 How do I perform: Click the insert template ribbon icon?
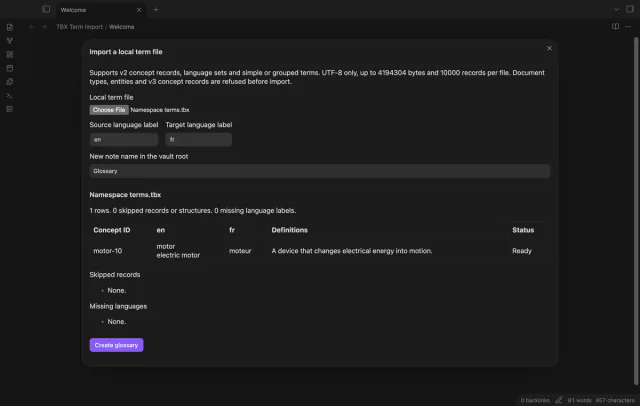10,82
